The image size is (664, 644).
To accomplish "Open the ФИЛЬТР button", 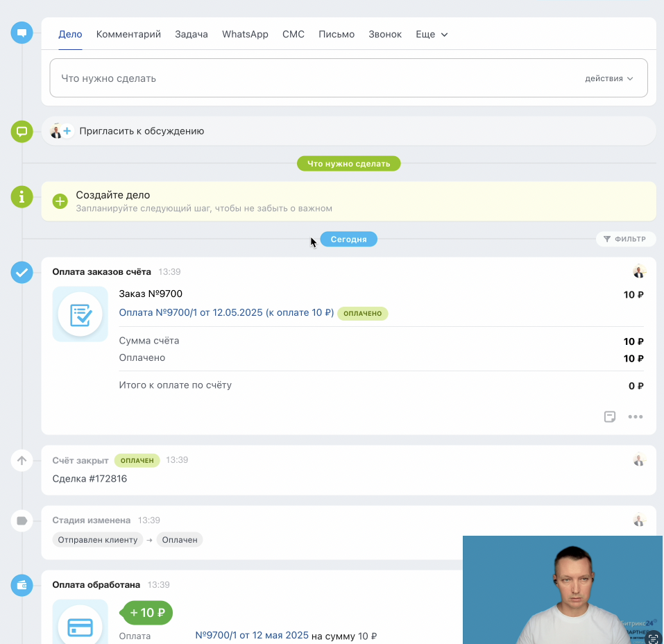I will tap(625, 239).
